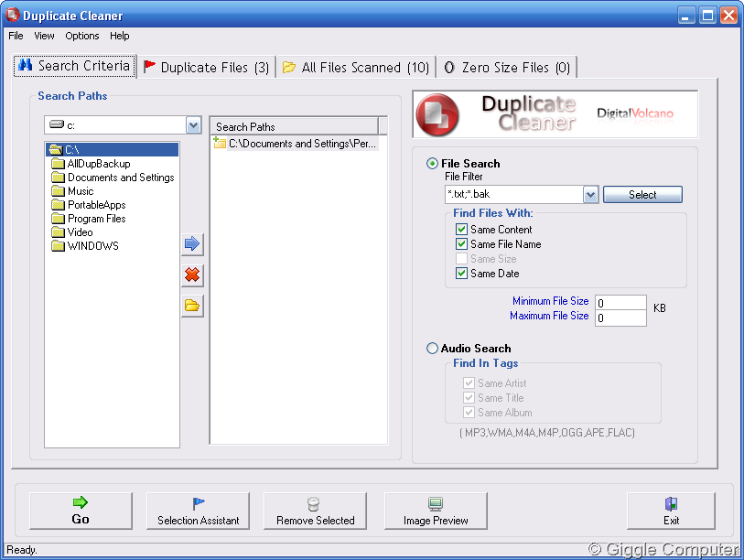The image size is (744, 560).
Task: Click the folder icon beside Program Files
Action: (x=58, y=219)
